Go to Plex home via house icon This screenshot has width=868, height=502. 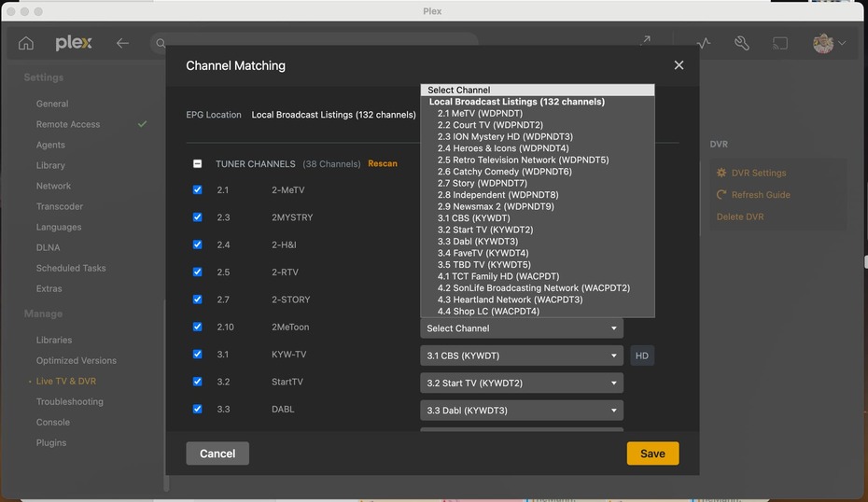(26, 43)
